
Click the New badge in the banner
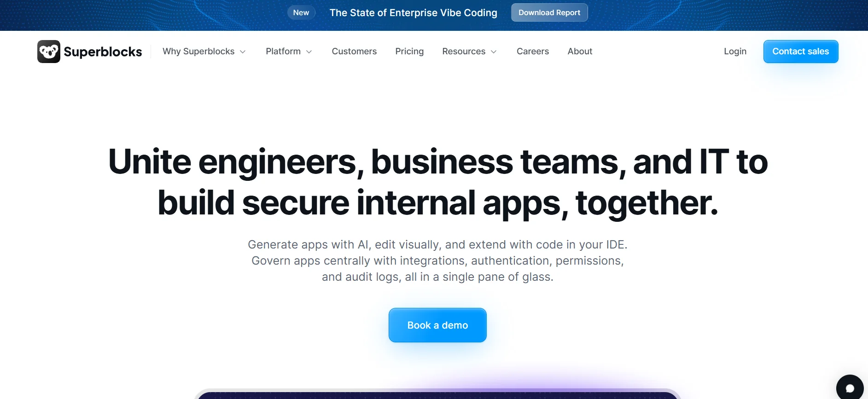coord(301,13)
